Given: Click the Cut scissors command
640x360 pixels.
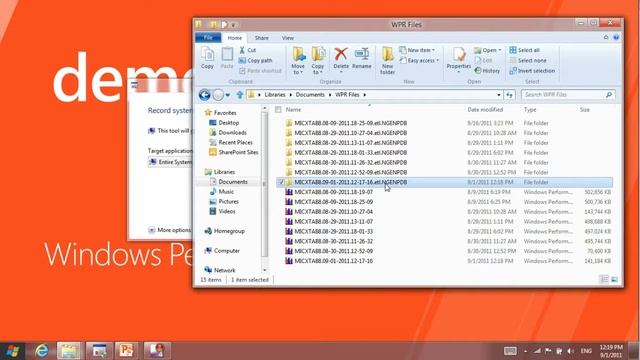Looking at the screenshot, I should (247, 50).
